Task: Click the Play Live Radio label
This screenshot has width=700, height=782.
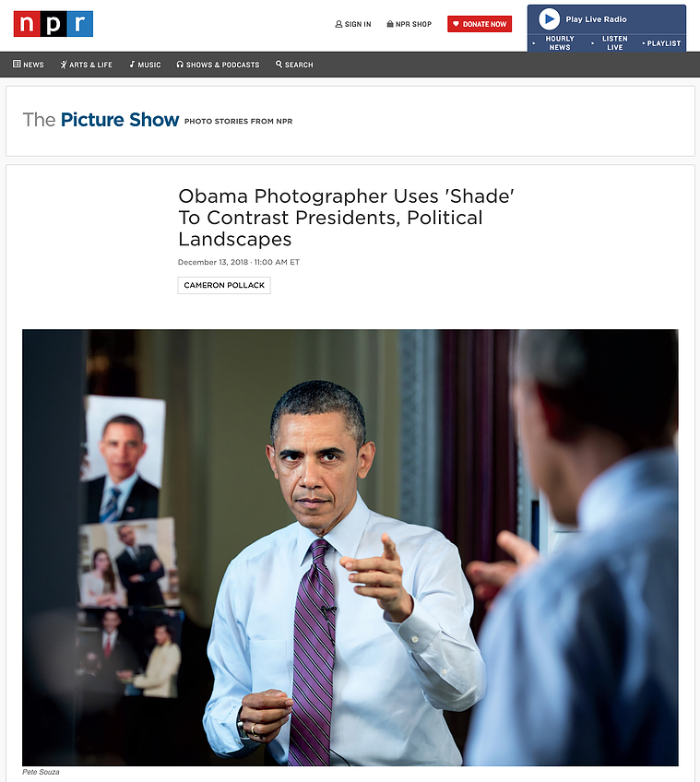Action: point(596,19)
